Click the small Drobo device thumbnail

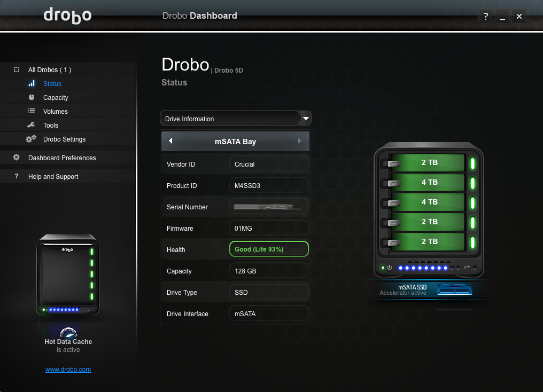coord(68,275)
